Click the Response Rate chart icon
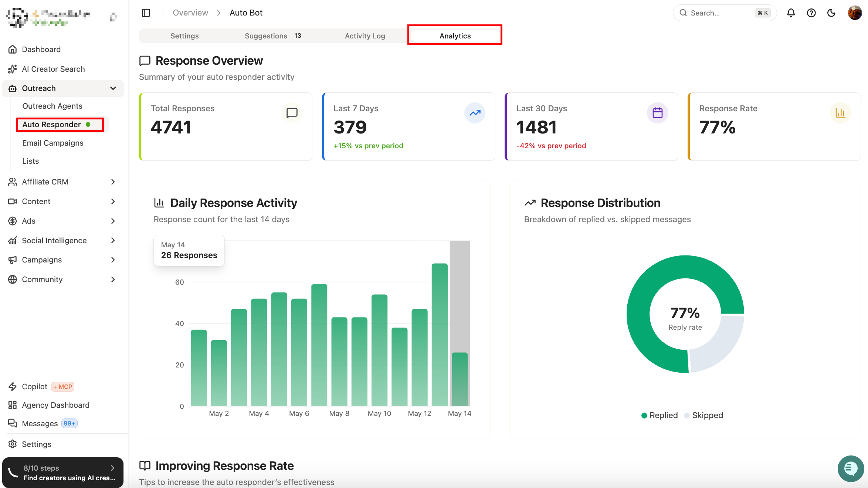Image resolution: width=868 pixels, height=488 pixels. (840, 113)
